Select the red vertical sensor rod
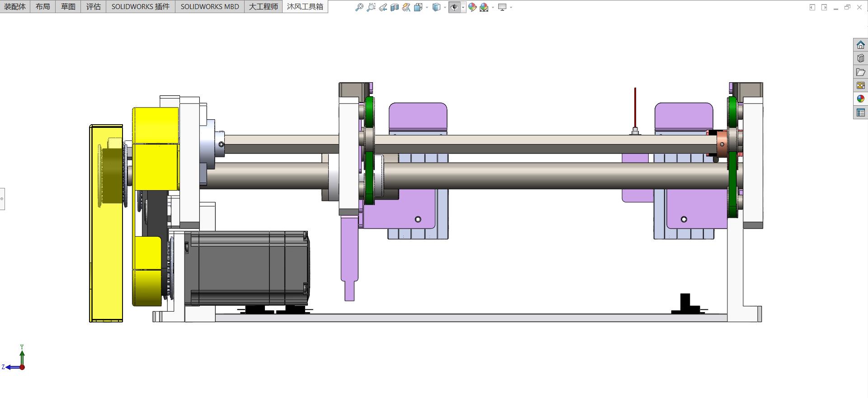The height and width of the screenshot is (398, 868). click(x=635, y=108)
